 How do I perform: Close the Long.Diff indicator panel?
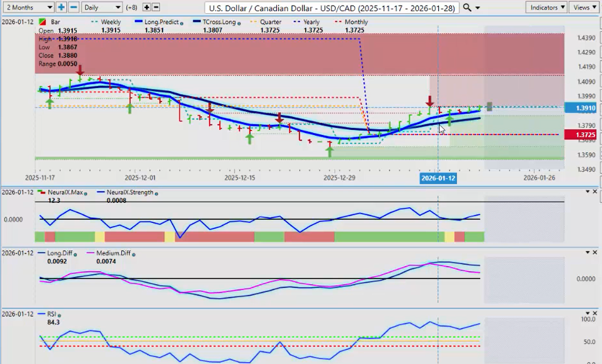point(595,252)
